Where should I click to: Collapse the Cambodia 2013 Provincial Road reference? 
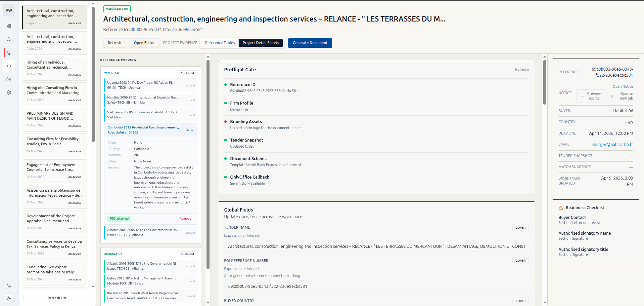(x=188, y=130)
